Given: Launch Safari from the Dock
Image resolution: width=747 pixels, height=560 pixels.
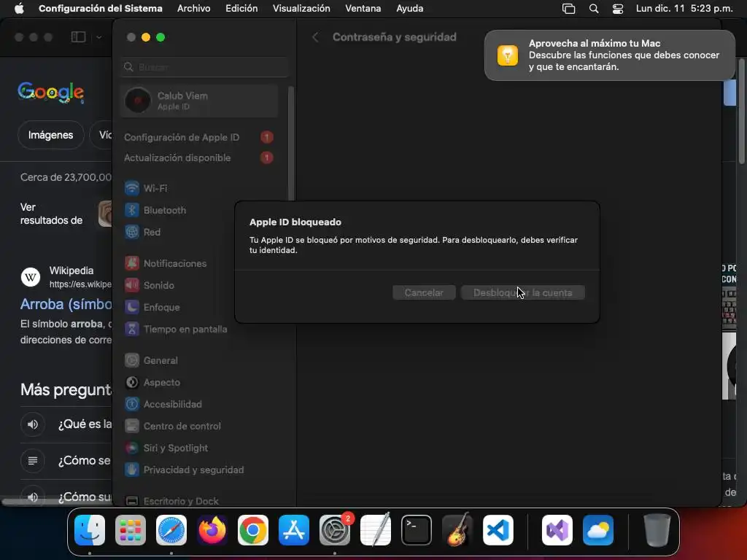Looking at the screenshot, I should coord(171,530).
